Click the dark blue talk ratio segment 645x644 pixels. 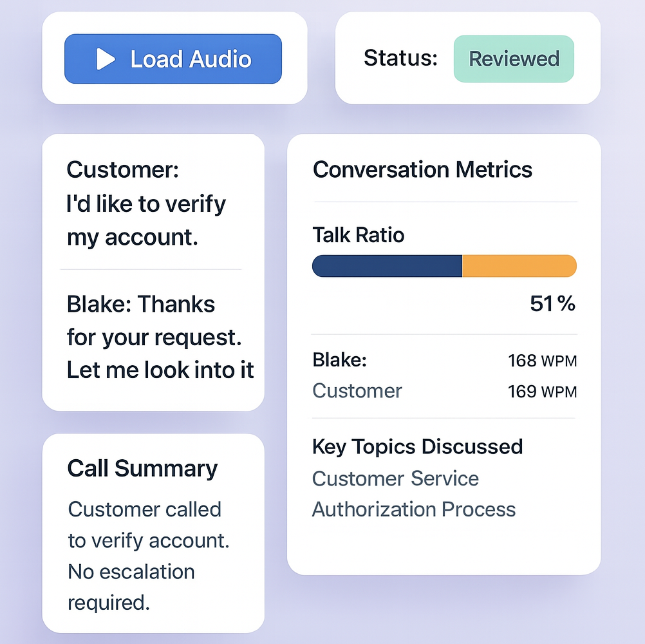[387, 266]
